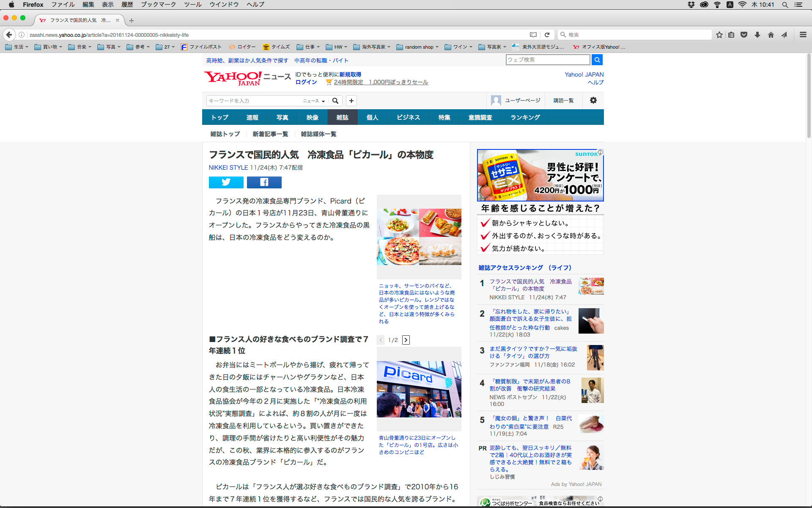Reload the page with refresh icon
Image resolution: width=812 pixels, height=508 pixels.
click(547, 35)
